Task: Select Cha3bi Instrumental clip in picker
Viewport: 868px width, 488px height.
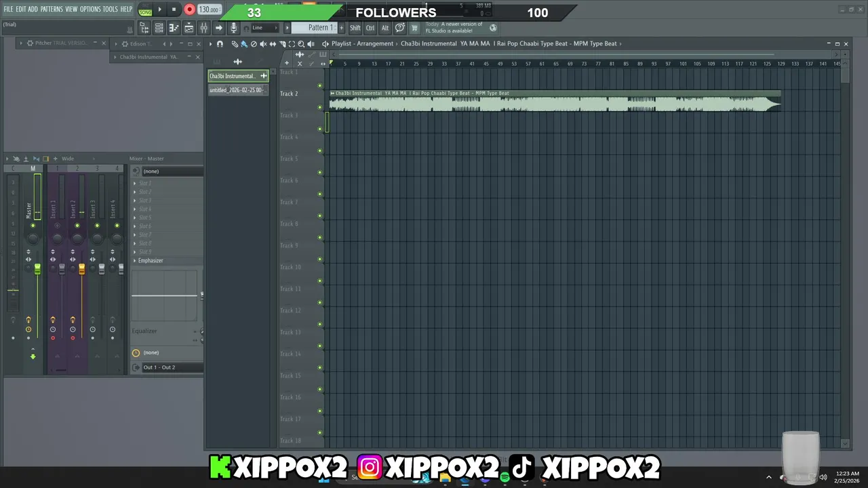Action: coord(238,76)
